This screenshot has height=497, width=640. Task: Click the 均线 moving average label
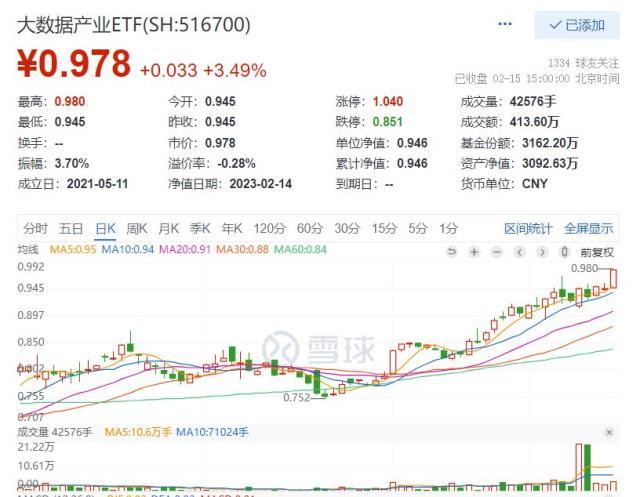click(28, 249)
